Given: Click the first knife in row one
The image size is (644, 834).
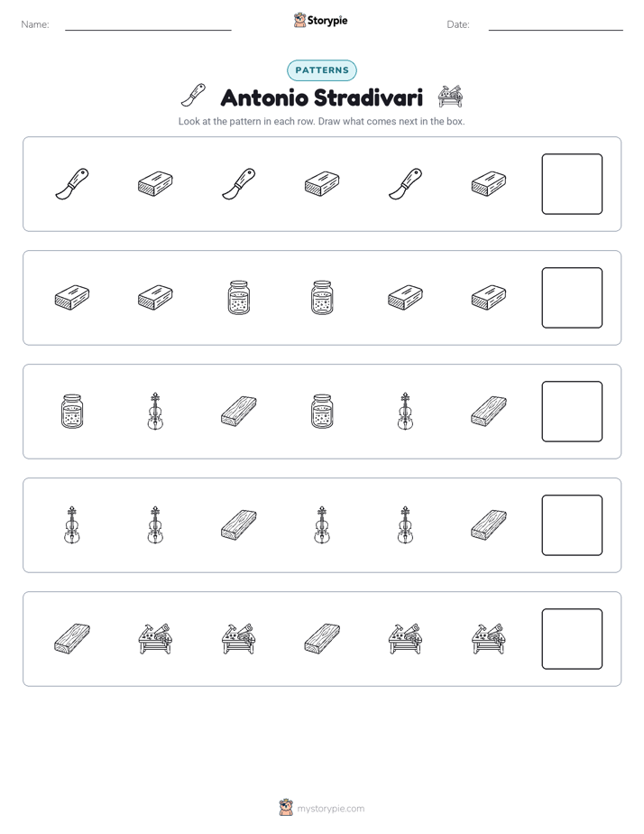Looking at the screenshot, I should [x=72, y=184].
